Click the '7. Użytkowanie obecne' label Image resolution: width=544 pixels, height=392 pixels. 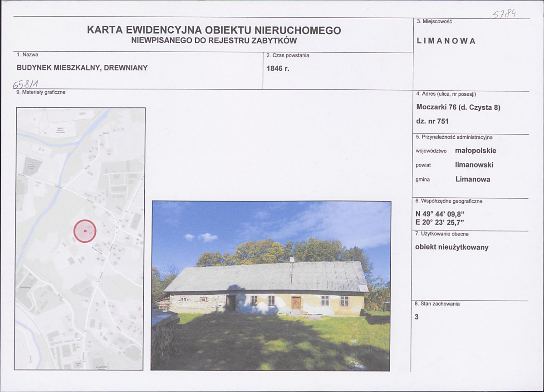pos(442,234)
